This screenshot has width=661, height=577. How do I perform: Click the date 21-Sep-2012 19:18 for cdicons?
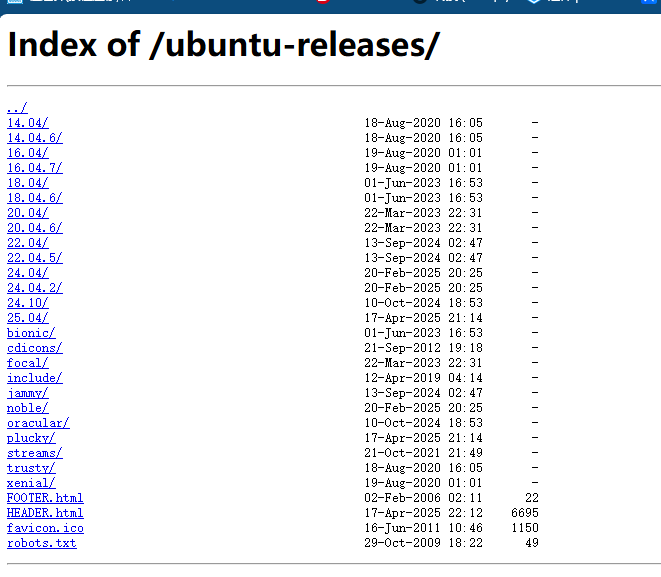423,348
